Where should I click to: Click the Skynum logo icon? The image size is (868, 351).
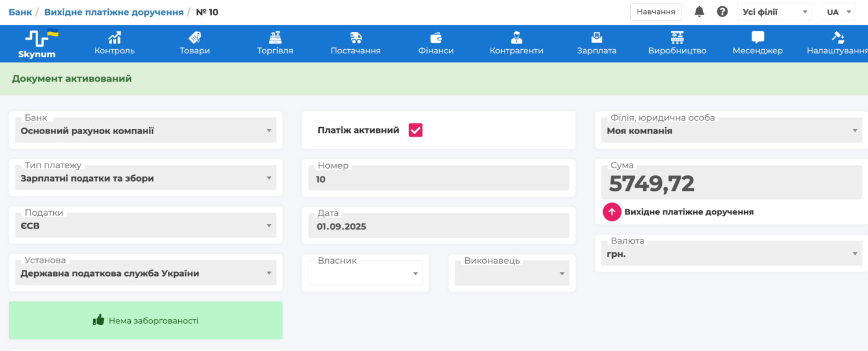point(41,38)
